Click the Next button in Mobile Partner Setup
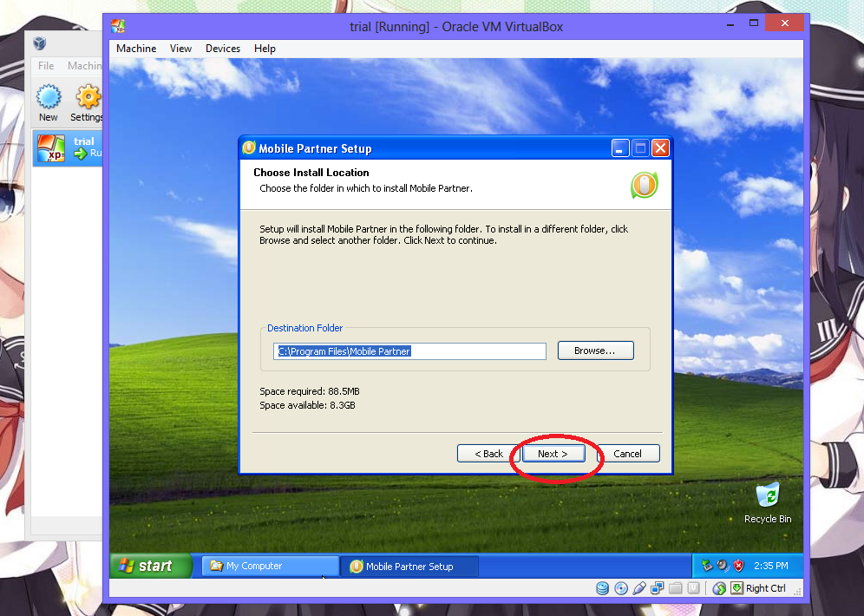The height and width of the screenshot is (616, 864). 553,454
